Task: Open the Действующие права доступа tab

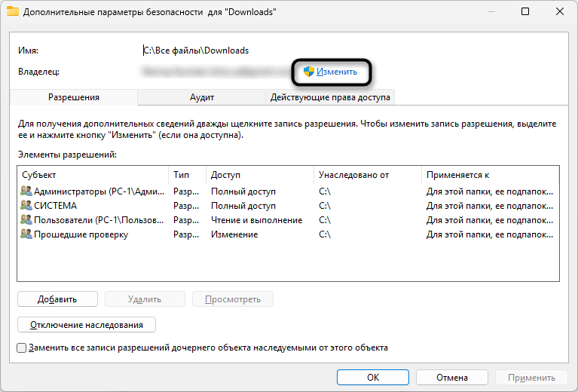Action: pyautogui.click(x=331, y=97)
